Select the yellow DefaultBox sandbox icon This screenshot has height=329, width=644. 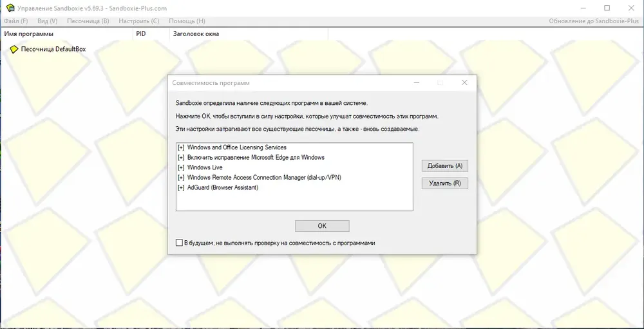tap(14, 50)
